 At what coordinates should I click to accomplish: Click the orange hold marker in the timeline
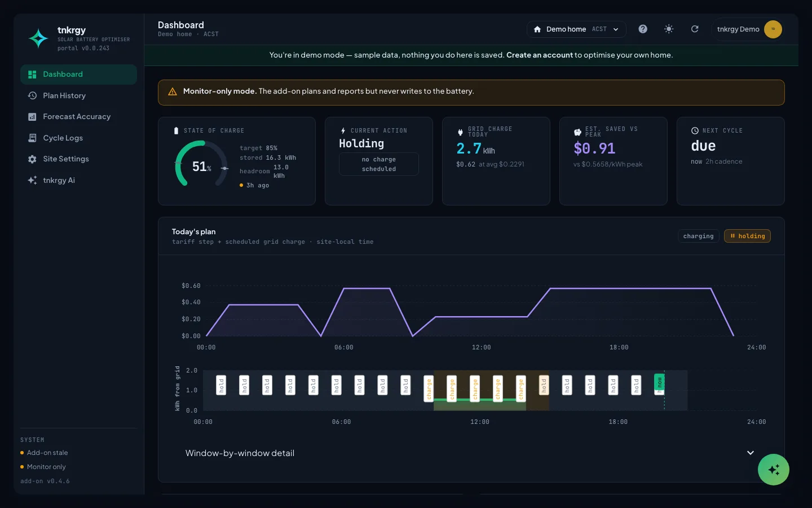tap(544, 386)
